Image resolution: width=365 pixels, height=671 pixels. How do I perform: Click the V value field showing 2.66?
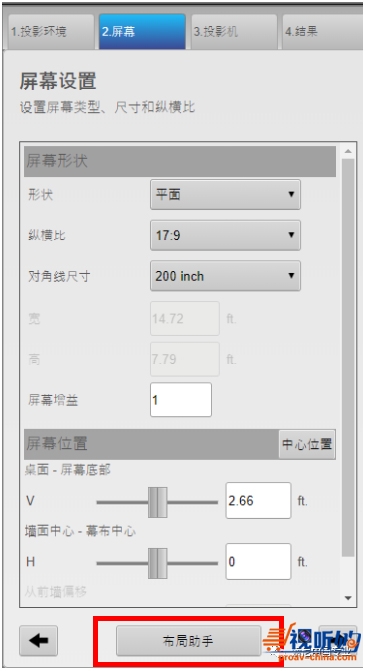click(x=258, y=500)
